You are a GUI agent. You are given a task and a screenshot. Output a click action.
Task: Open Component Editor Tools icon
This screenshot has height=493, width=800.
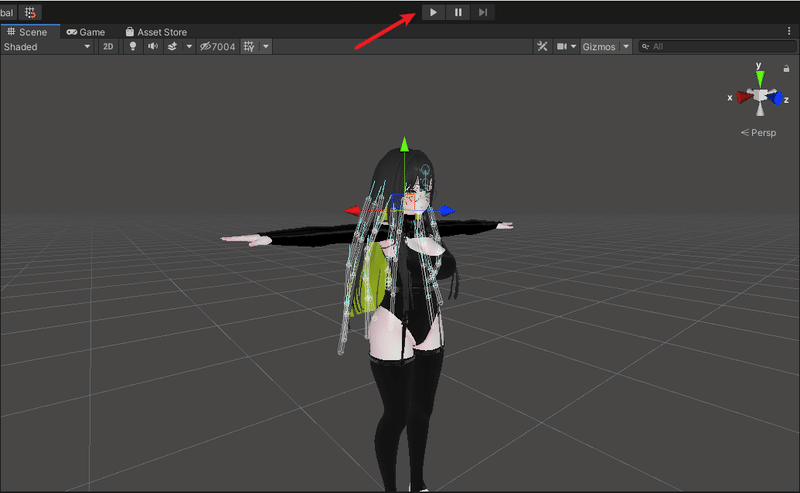(542, 46)
